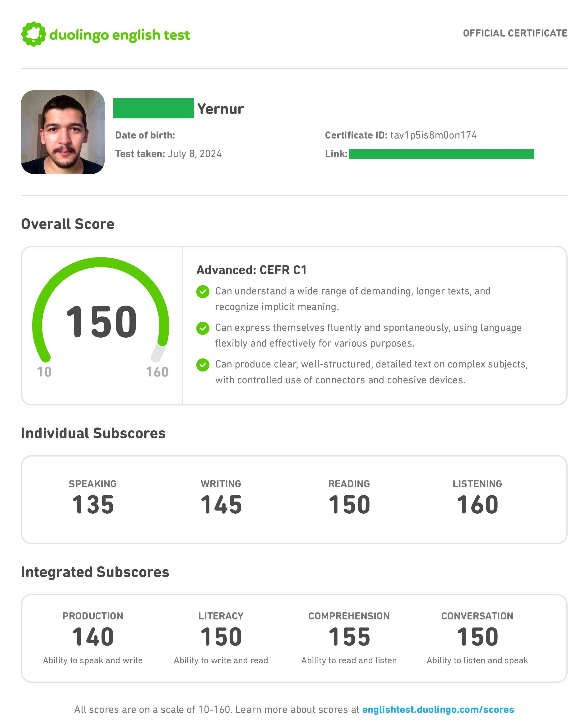Click the test taker's profile photo
This screenshot has height=725, width=588.
tap(63, 132)
